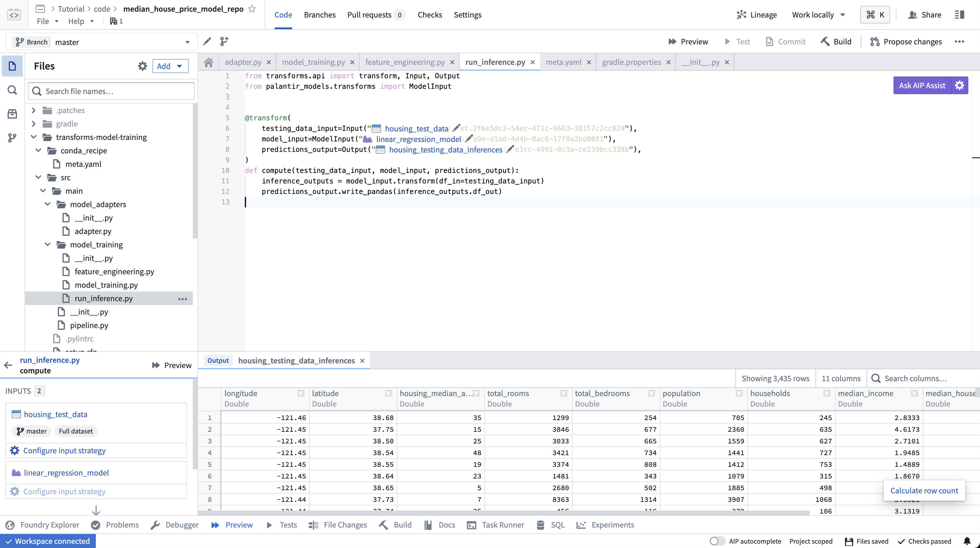Click the pencil edit branch icon

(207, 41)
